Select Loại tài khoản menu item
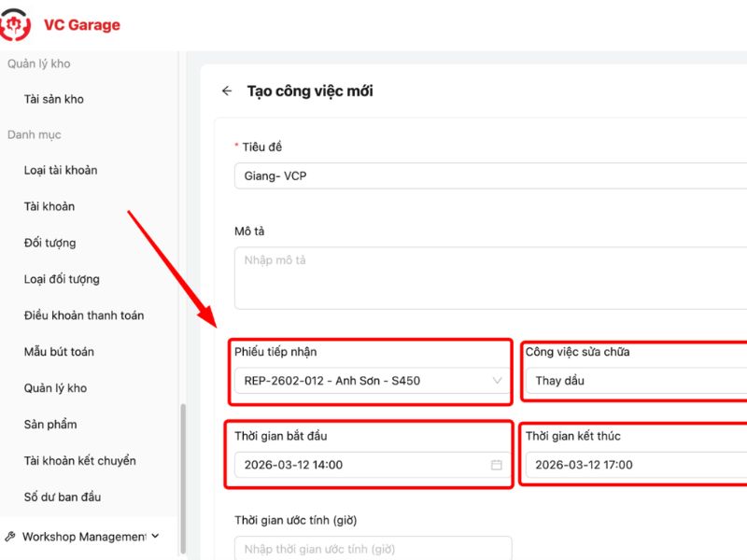The height and width of the screenshot is (560, 747). coord(61,170)
